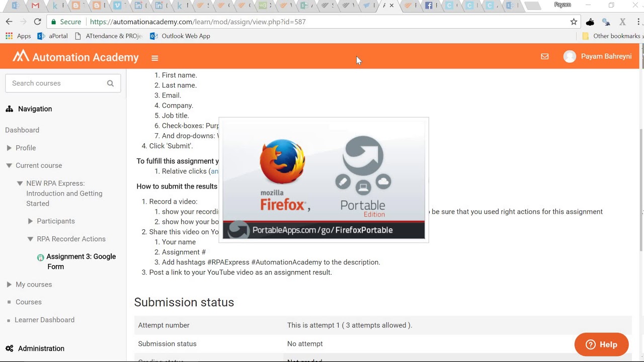Click the Navigation sitemap icon
This screenshot has height=362, width=644.
pyautogui.click(x=9, y=109)
